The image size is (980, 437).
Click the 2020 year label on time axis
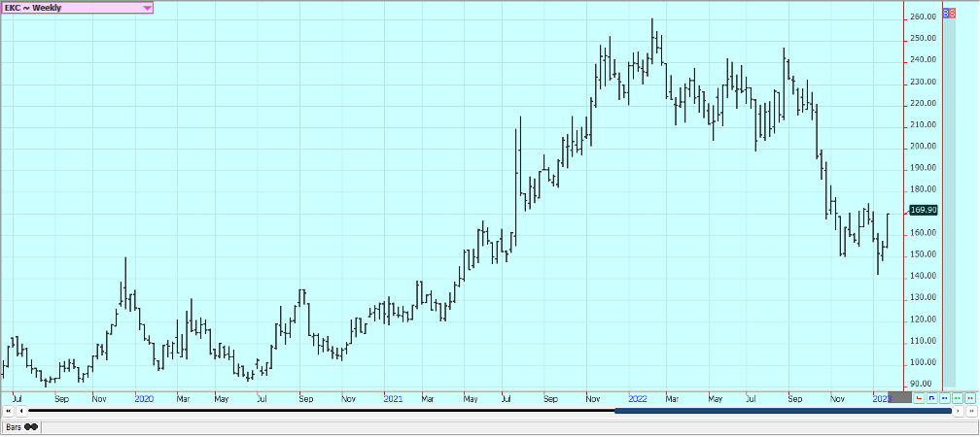pos(144,398)
